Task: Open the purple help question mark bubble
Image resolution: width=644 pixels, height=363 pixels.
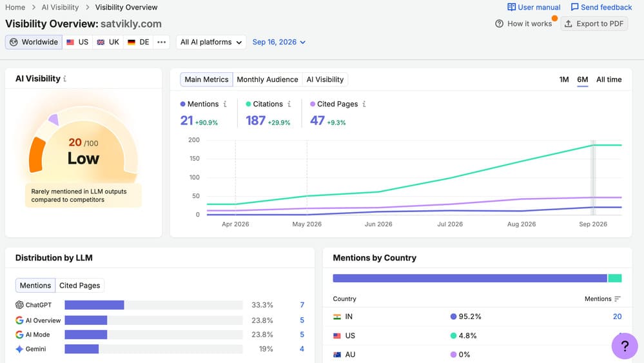Action: pyautogui.click(x=625, y=346)
